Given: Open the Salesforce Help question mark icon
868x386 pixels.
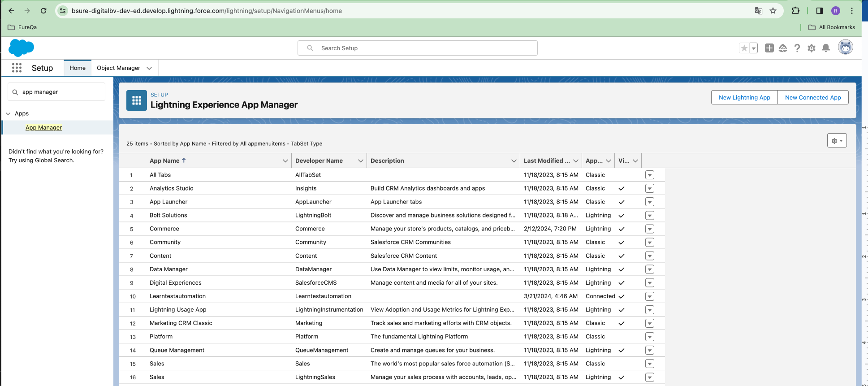Looking at the screenshot, I should (797, 48).
